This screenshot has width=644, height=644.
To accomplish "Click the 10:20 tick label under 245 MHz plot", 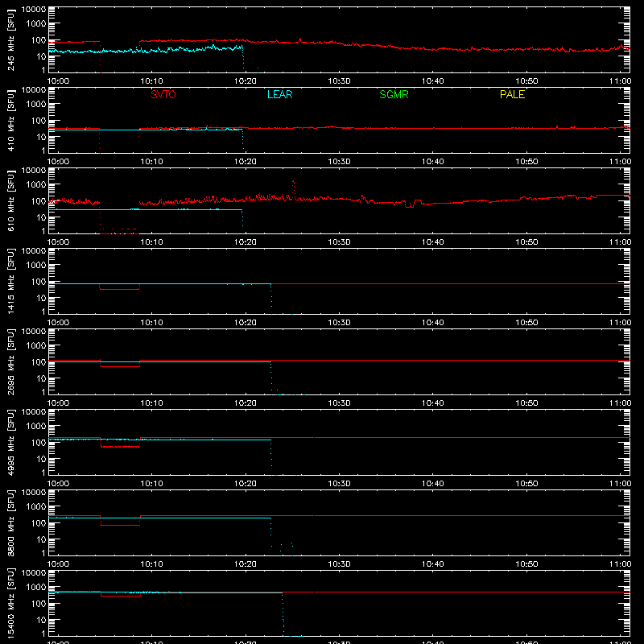I will tap(246, 81).
